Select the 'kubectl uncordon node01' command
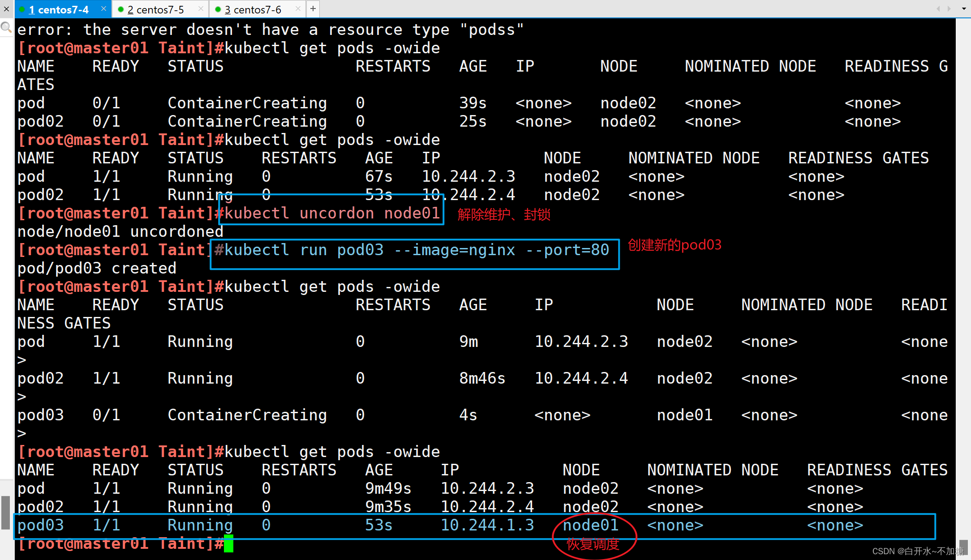 [x=332, y=213]
